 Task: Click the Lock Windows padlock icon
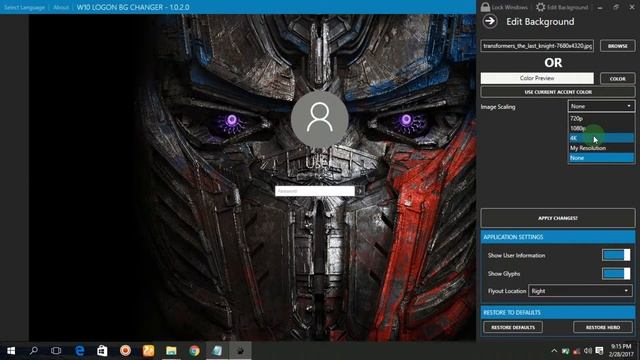click(485, 7)
